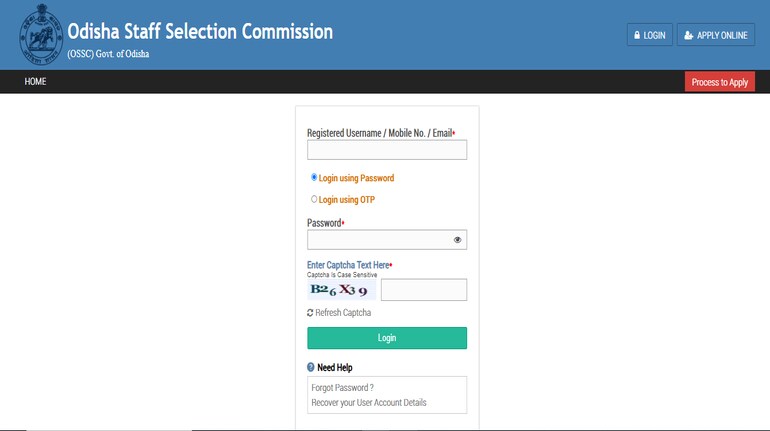Focus the captcha text input box
This screenshot has width=770, height=431.
coord(424,290)
